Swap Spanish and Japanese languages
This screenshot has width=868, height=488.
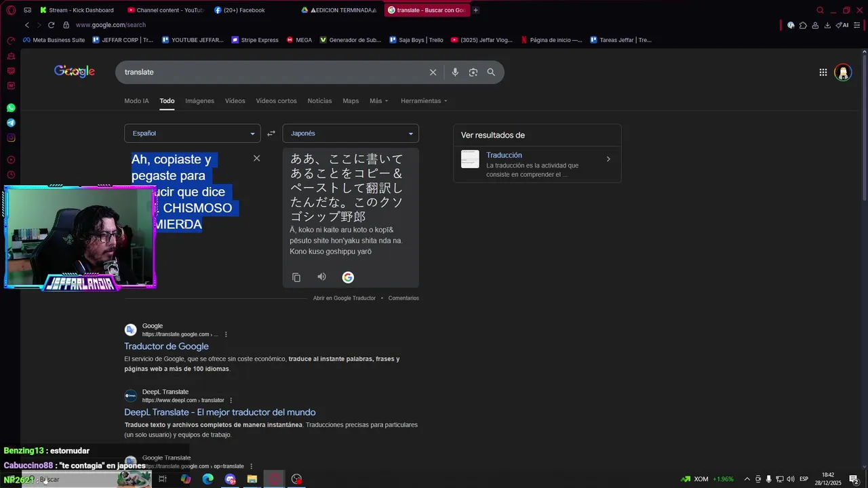pyautogui.click(x=271, y=134)
